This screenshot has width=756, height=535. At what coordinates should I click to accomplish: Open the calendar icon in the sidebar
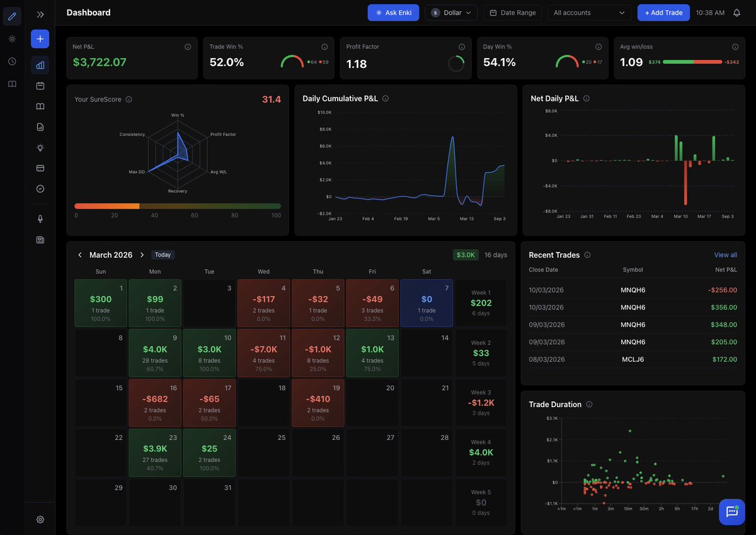coord(40,86)
